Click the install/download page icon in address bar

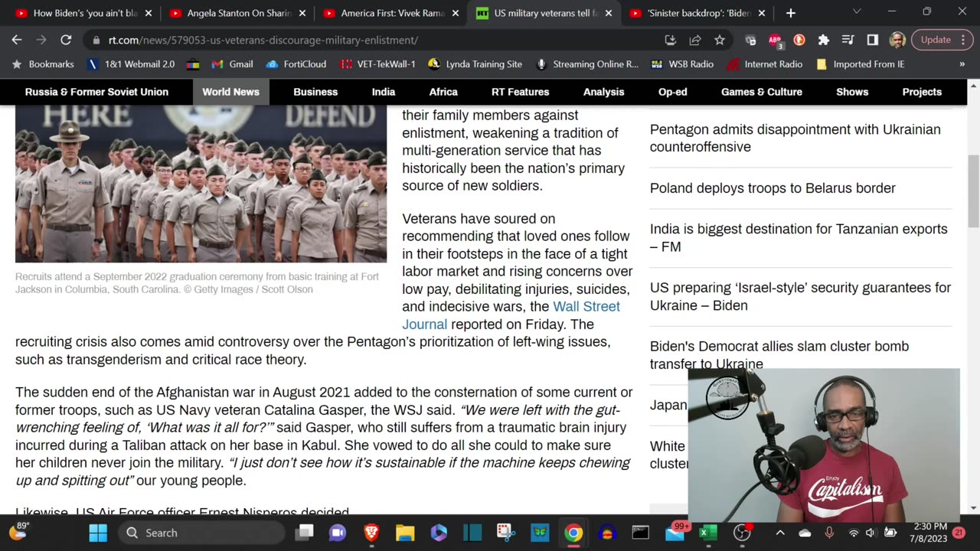[x=671, y=40]
